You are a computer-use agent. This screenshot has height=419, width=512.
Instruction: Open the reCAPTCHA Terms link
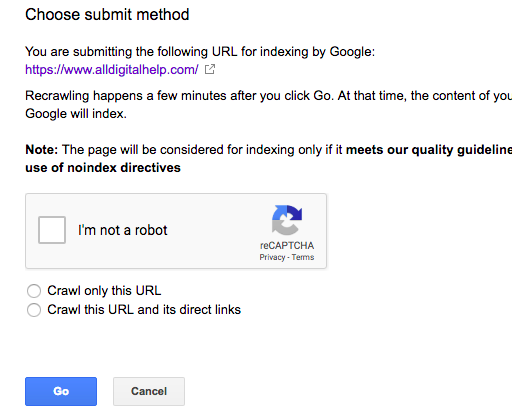(303, 257)
